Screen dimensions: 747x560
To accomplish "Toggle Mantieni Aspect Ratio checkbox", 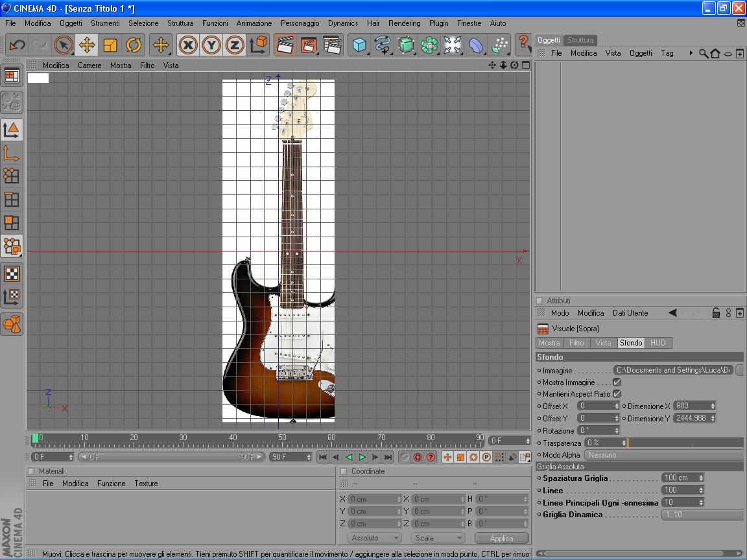I will 617,394.
